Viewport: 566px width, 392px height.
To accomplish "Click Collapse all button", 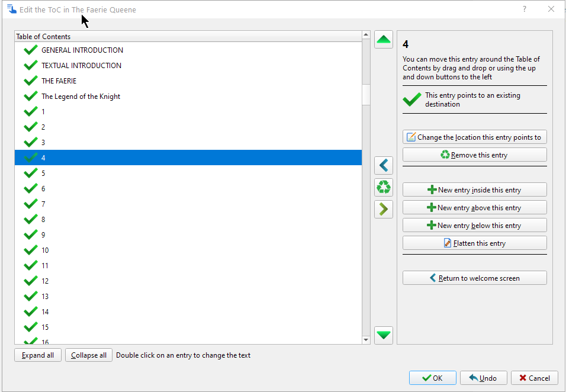I will pyautogui.click(x=89, y=355).
